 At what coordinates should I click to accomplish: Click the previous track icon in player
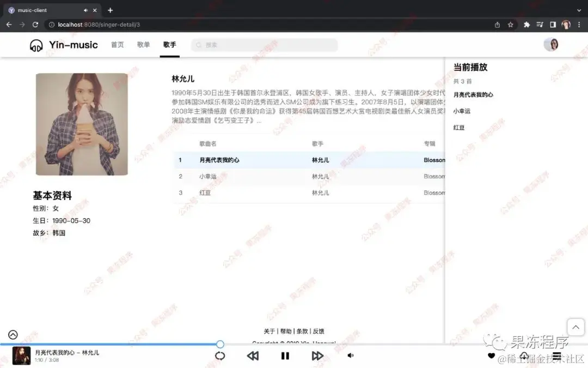click(253, 355)
